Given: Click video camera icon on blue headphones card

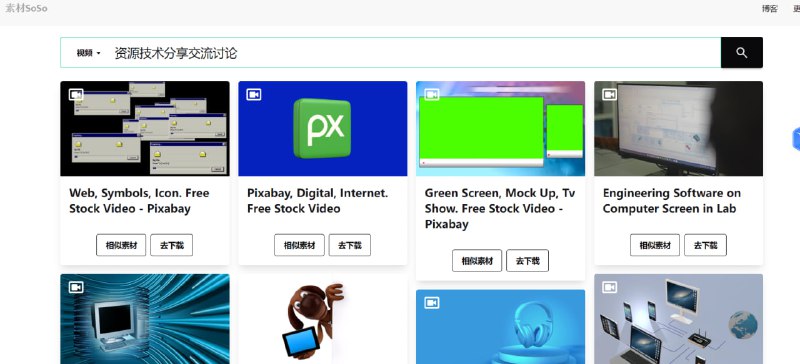Looking at the screenshot, I should (x=432, y=303).
